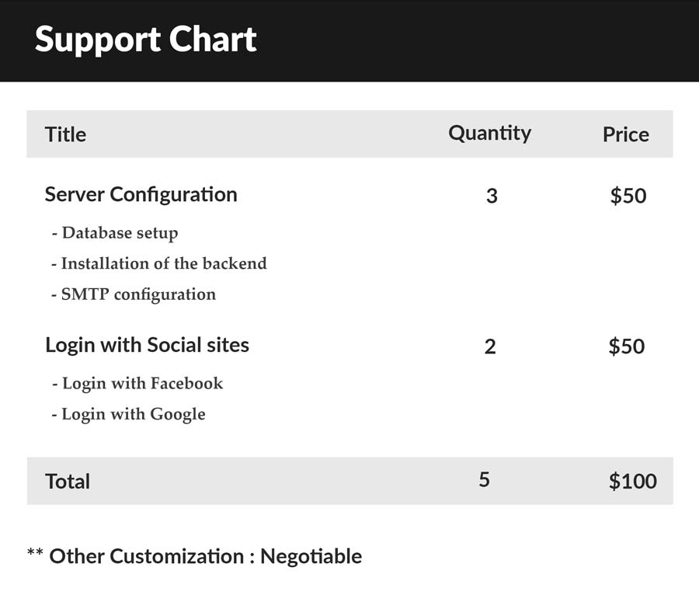Image resolution: width=699 pixels, height=616 pixels.
Task: Select the Title column header
Action: (x=65, y=134)
